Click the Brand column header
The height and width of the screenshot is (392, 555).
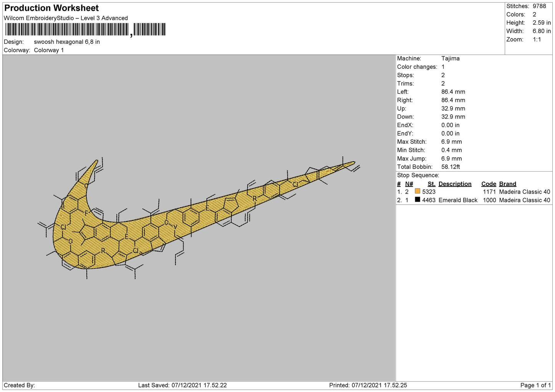point(507,184)
